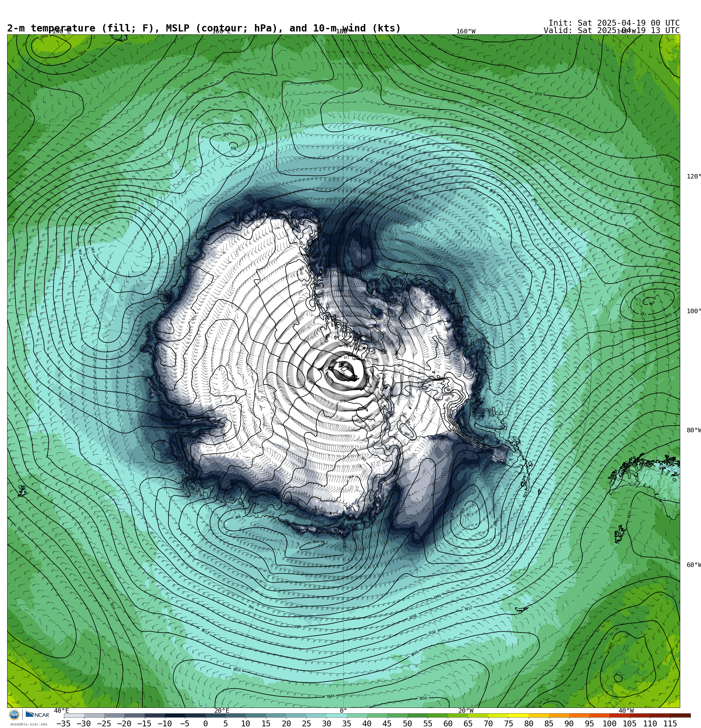Click the 75 colorbar tick label
Viewport: 701px width, 728px height.
[x=508, y=724]
